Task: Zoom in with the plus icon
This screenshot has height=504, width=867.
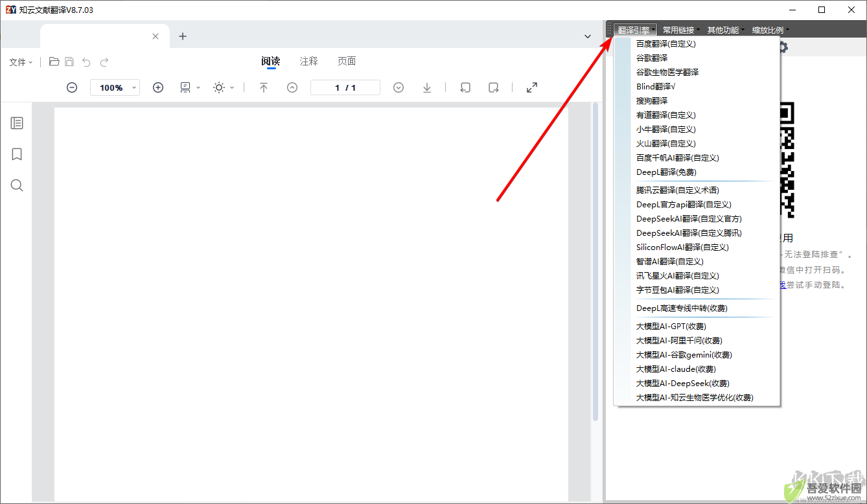Action: 158,87
